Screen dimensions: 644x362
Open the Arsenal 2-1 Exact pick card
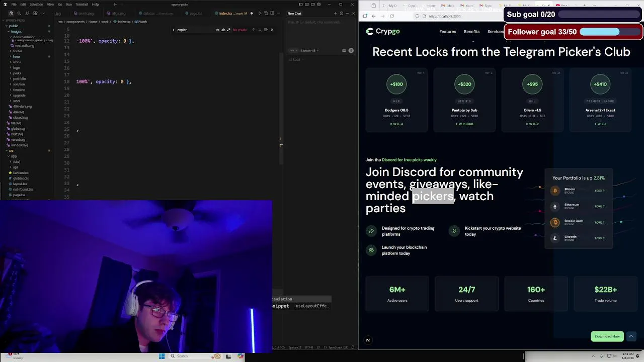pyautogui.click(x=600, y=100)
